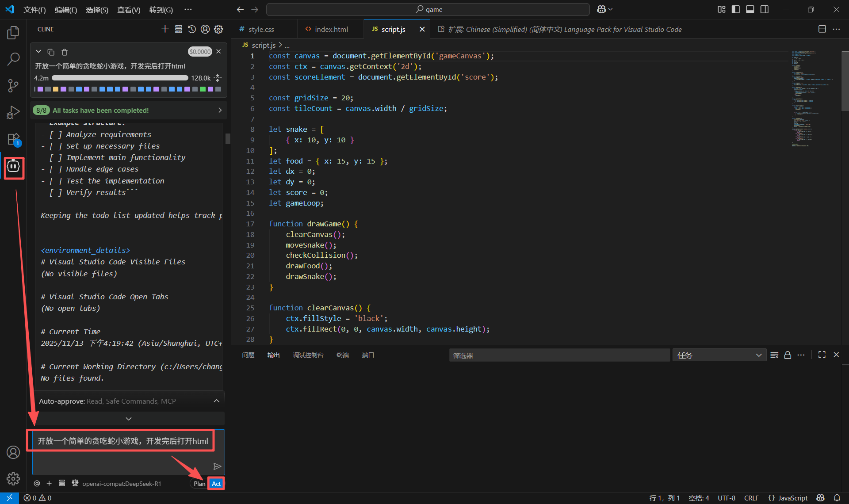Switch Cline to Act mode
Screen dimensions: 849x504
(x=216, y=484)
